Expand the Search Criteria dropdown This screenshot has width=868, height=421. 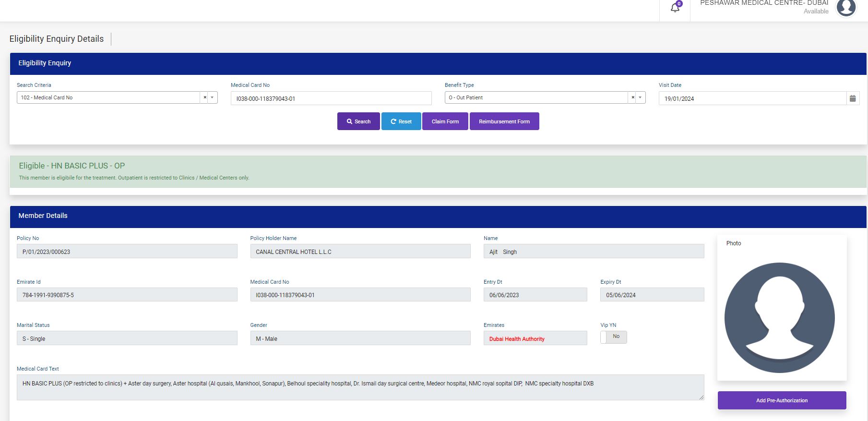(212, 97)
